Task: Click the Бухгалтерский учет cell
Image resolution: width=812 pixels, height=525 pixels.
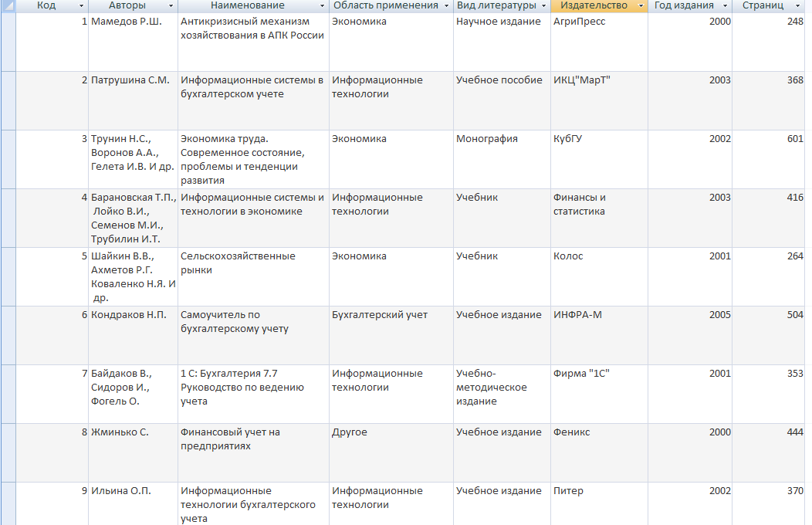Action: click(391, 336)
